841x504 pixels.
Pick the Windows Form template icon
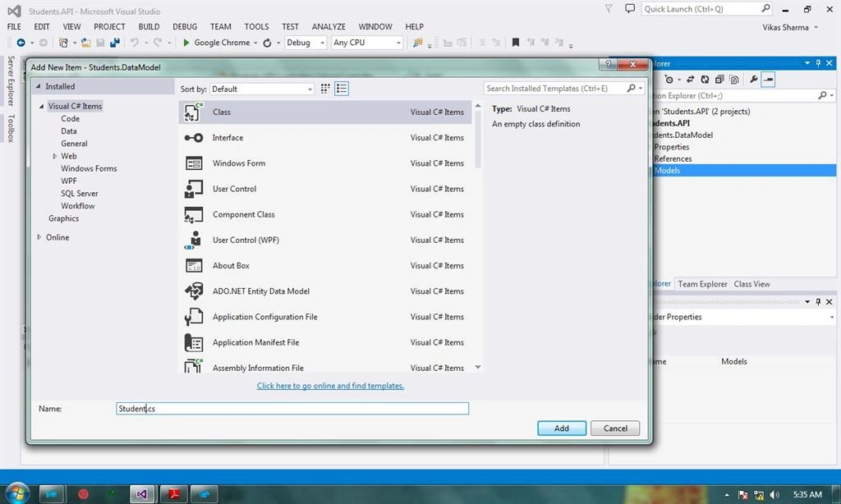click(194, 163)
